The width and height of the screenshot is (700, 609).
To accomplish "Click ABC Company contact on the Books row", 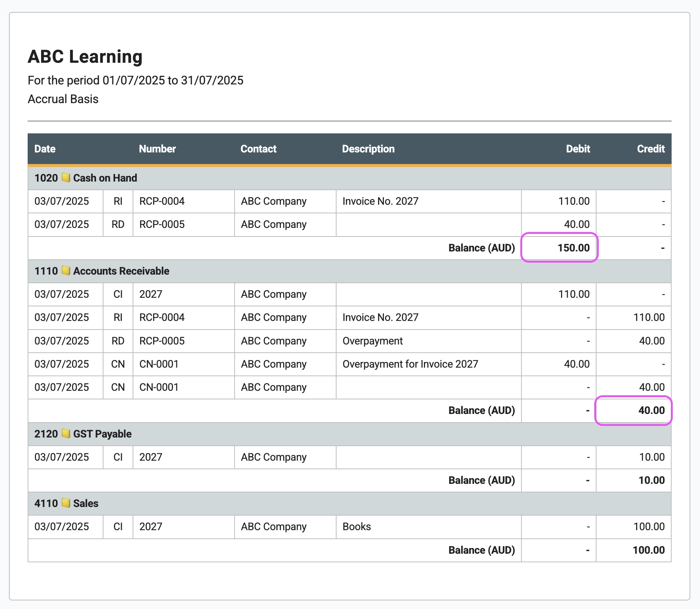I will (x=273, y=526).
